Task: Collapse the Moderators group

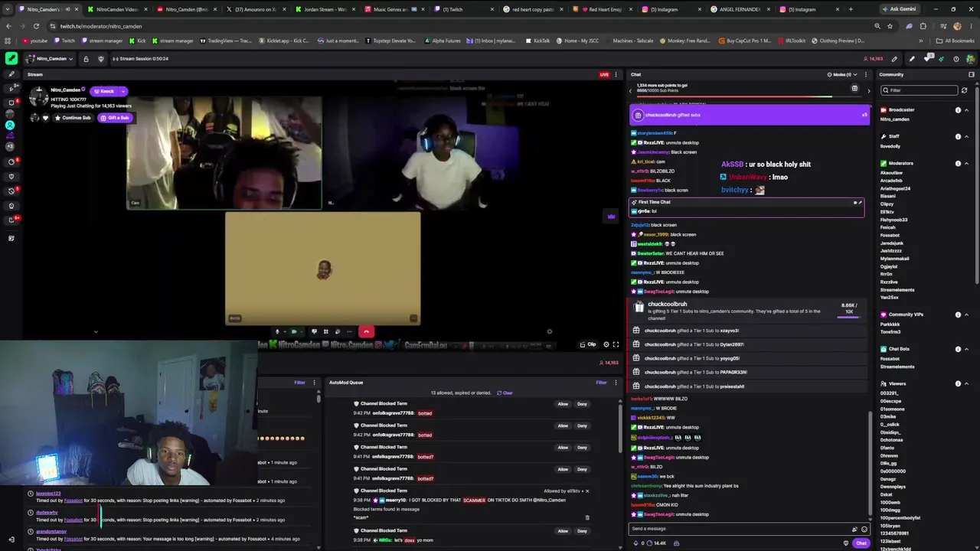Action: tap(966, 163)
